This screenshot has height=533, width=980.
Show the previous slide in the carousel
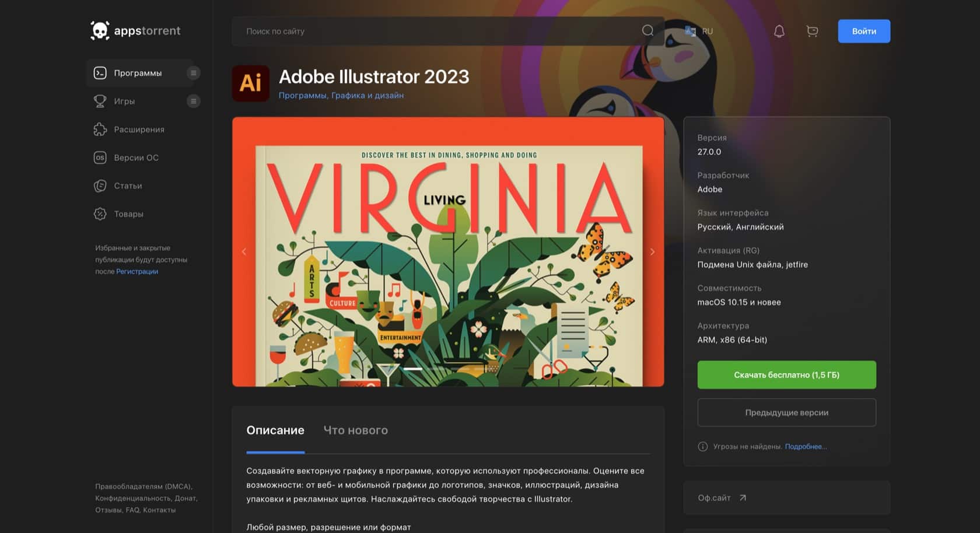point(244,251)
